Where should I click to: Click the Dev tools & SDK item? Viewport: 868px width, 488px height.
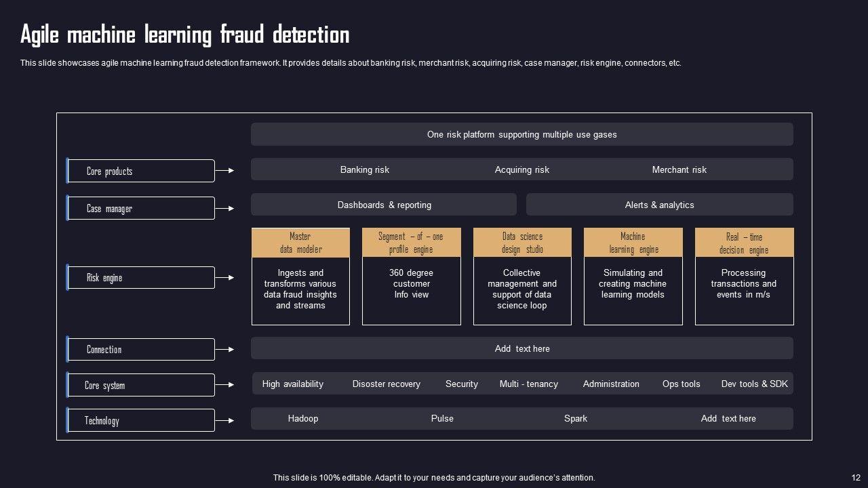coord(754,384)
